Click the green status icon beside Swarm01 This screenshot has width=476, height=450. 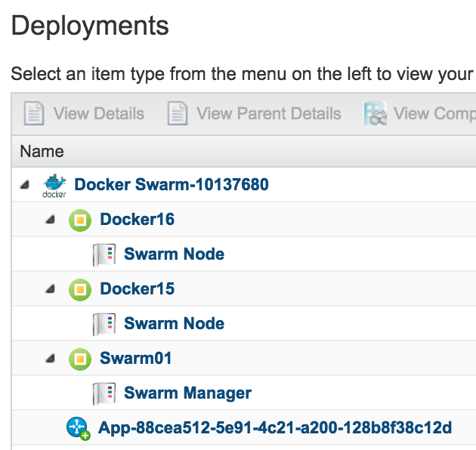[79, 359]
